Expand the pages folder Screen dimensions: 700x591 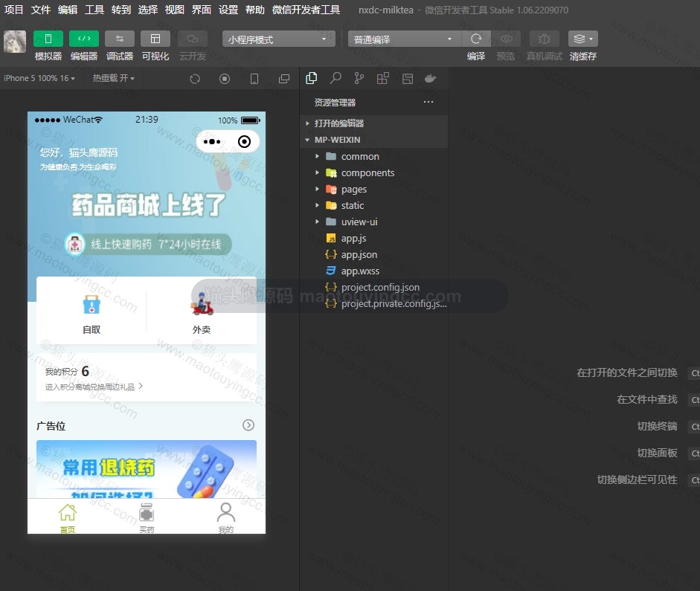coord(374,189)
